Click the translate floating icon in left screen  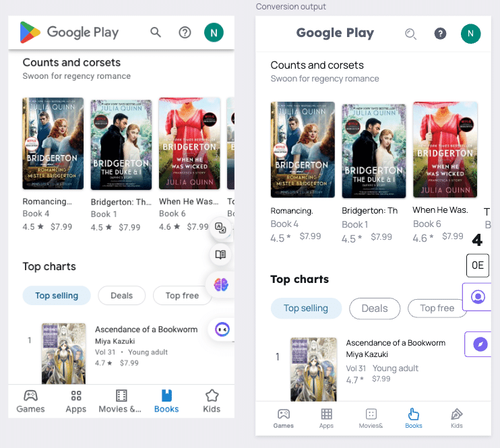(220, 228)
